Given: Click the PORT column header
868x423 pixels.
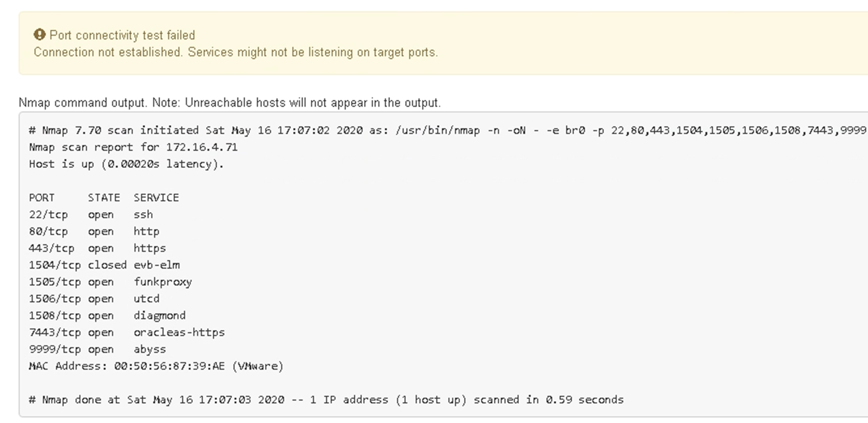Looking at the screenshot, I should tap(42, 198).
